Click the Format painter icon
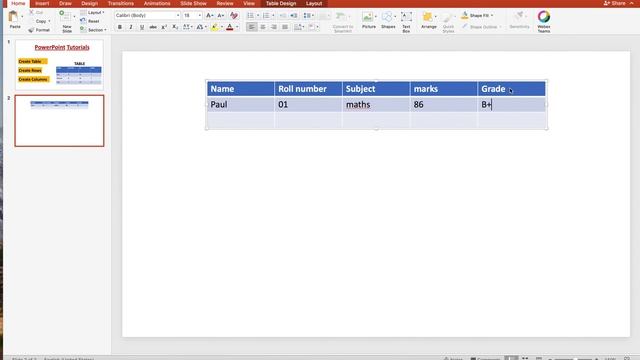 point(31,30)
